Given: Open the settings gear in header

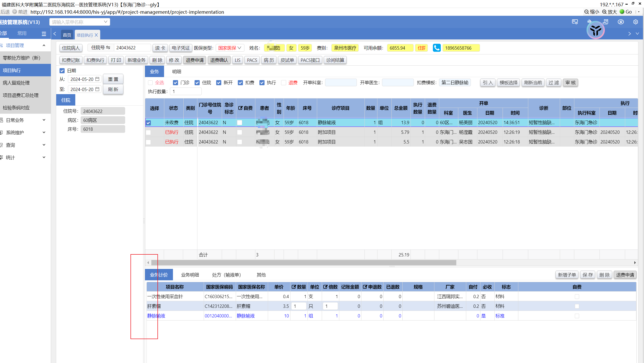Looking at the screenshot, I should click(635, 22).
